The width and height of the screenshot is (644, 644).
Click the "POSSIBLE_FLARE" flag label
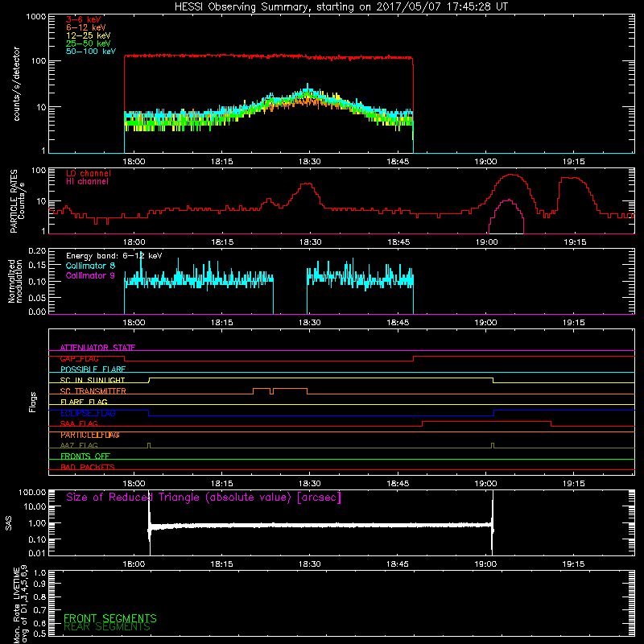(x=93, y=369)
